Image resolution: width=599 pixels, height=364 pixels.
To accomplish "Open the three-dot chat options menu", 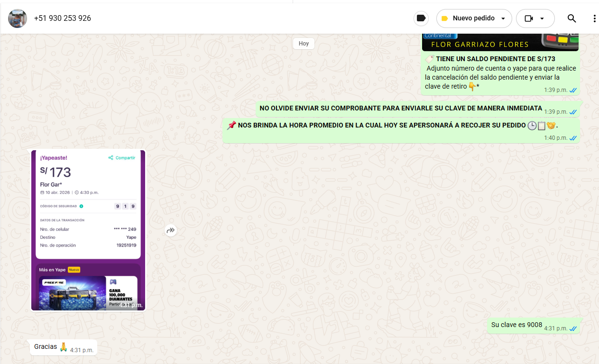I will (594, 18).
